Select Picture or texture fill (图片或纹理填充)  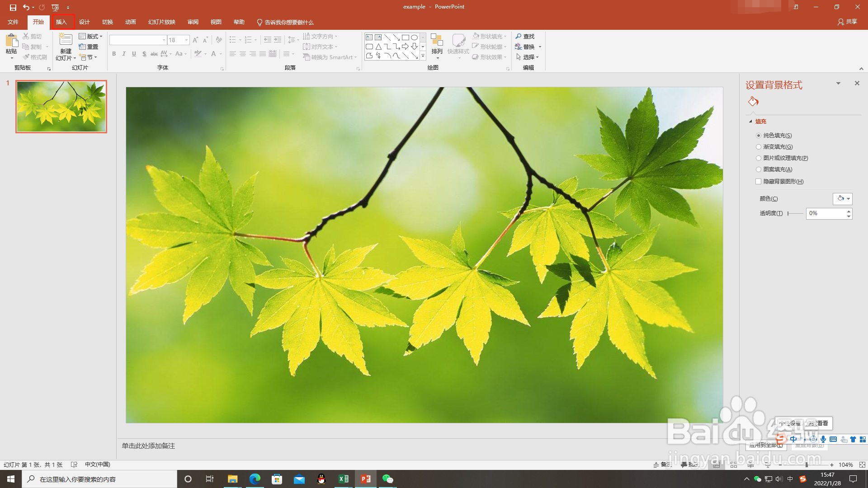pos(759,158)
